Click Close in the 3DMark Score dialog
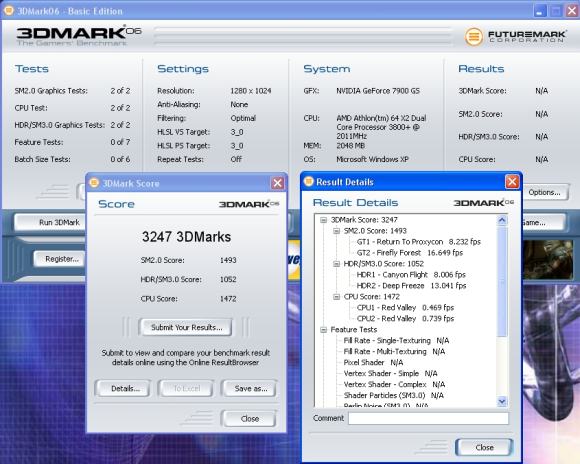This screenshot has width=580, height=464. tap(249, 418)
